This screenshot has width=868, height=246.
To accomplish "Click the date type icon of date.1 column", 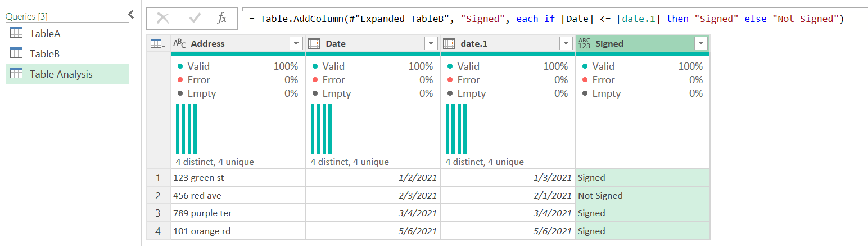I will 449,43.
